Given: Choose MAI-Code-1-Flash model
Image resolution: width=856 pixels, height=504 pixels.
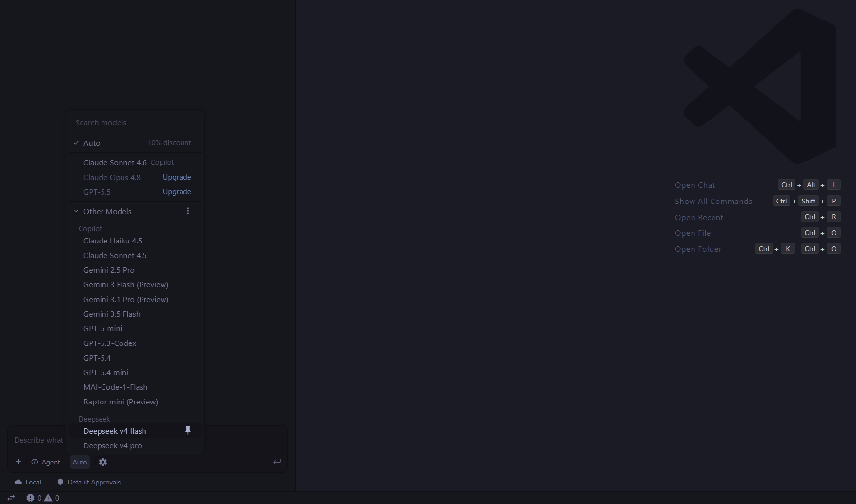Looking at the screenshot, I should (135, 387).
